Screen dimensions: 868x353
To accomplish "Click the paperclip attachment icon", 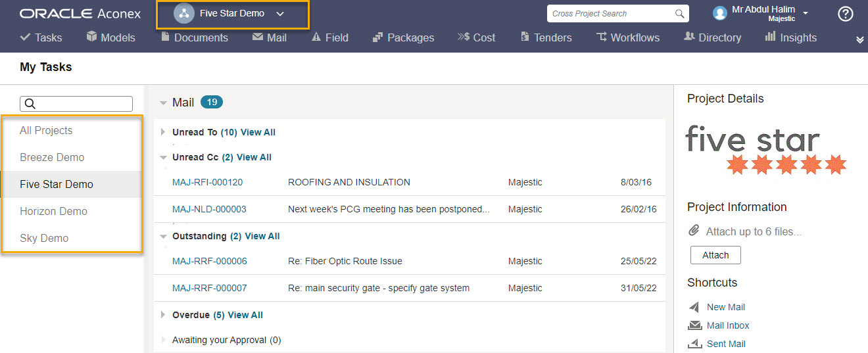I will (694, 231).
